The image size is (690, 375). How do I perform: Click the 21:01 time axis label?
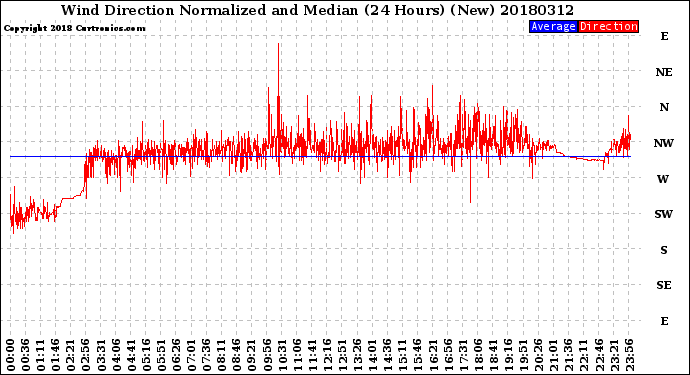point(554,355)
